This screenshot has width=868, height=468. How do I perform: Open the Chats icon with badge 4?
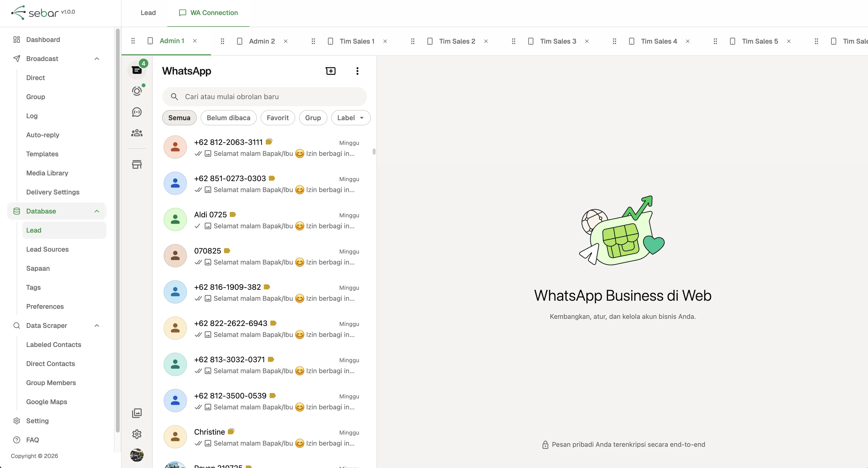(x=137, y=70)
